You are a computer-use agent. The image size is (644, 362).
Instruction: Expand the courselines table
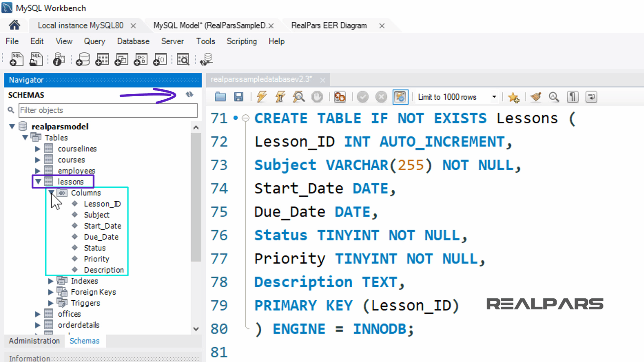click(38, 148)
